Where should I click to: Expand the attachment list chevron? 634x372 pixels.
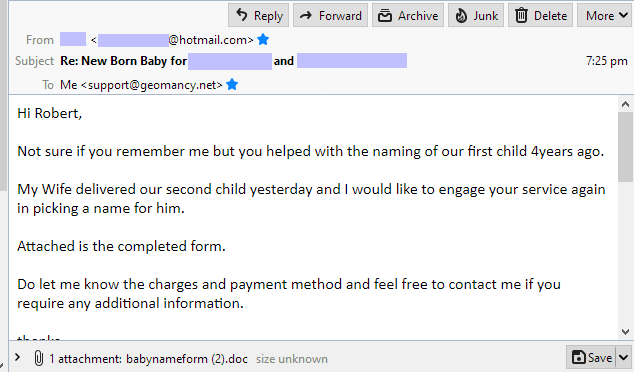pyautogui.click(x=17, y=357)
